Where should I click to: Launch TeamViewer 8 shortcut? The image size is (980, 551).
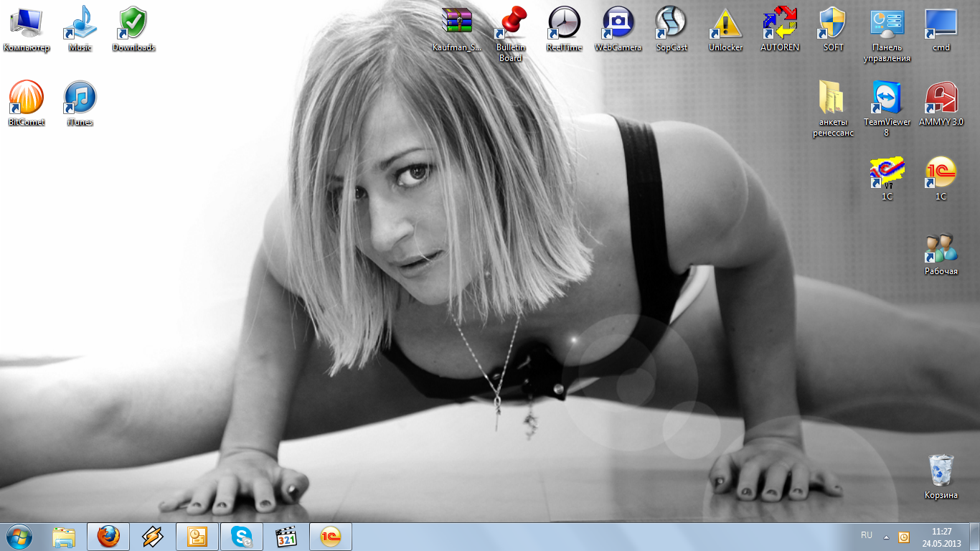(887, 108)
